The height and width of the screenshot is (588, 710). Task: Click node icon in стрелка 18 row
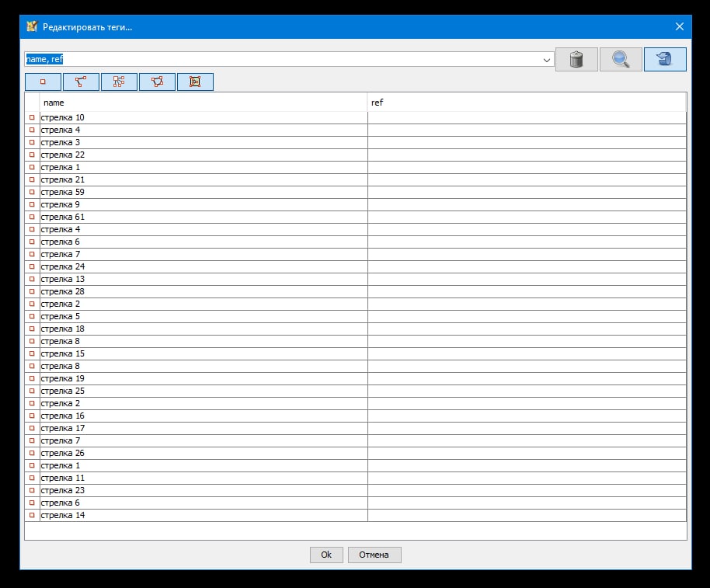pos(32,329)
